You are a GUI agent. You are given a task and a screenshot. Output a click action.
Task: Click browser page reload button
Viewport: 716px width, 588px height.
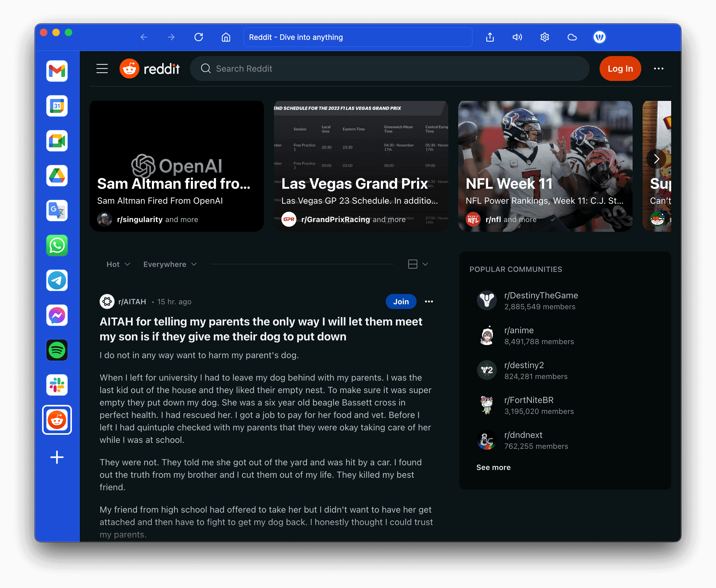[200, 37]
